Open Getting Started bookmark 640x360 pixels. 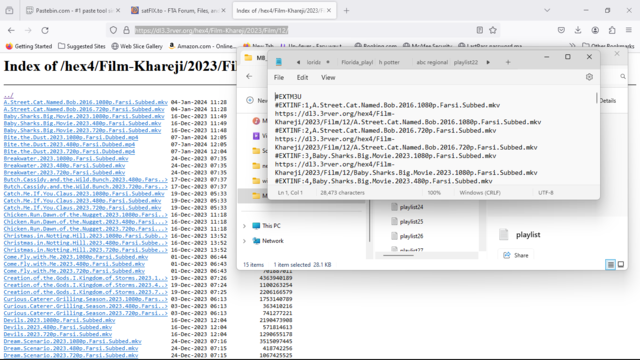[x=29, y=46]
